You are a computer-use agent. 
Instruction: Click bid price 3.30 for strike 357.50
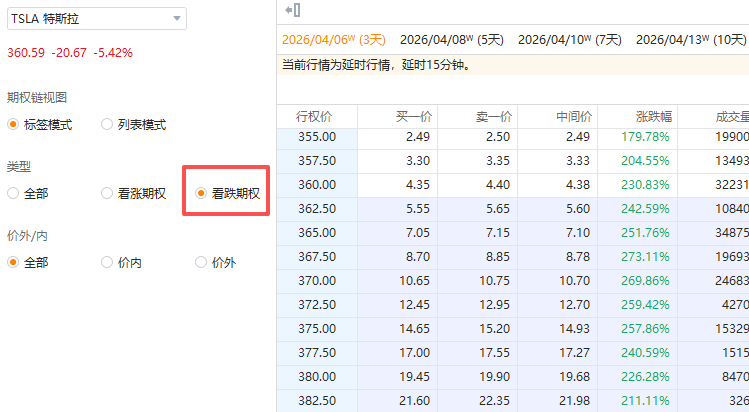[418, 161]
